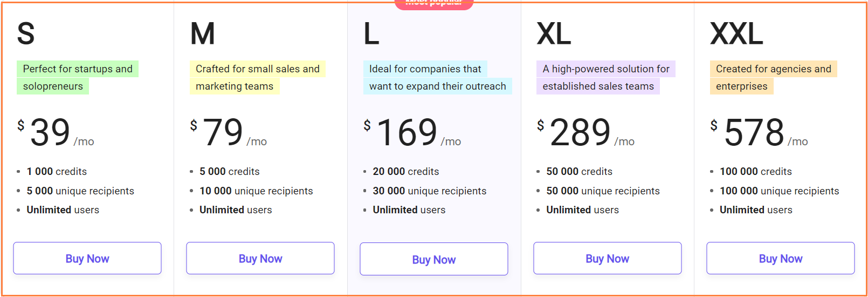Click Buy Now for the S plan
The width and height of the screenshot is (868, 297).
tap(87, 258)
